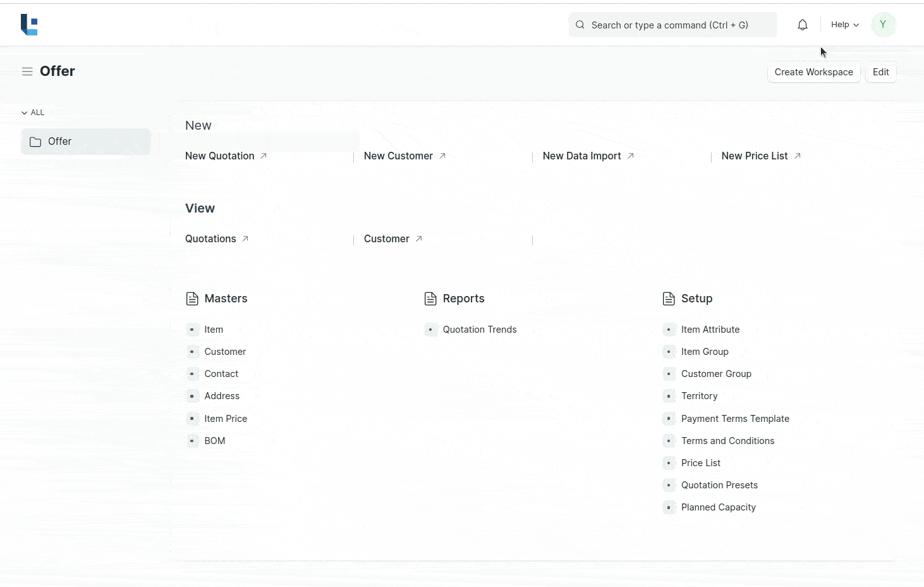
Task: Open notifications bell icon
Action: [802, 25]
